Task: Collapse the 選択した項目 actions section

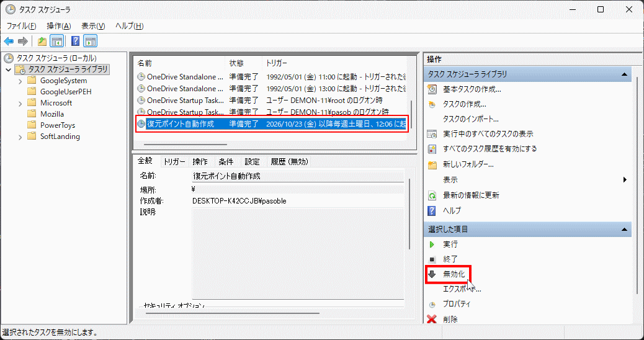Action: (624, 229)
